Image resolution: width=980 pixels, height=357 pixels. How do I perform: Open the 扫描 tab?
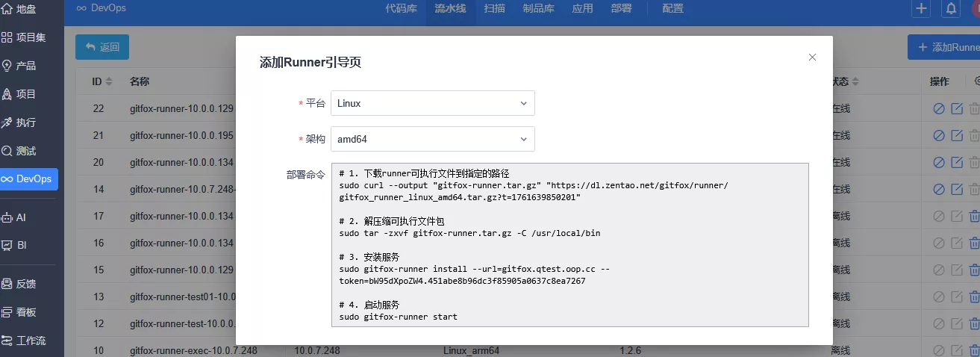coord(494,9)
